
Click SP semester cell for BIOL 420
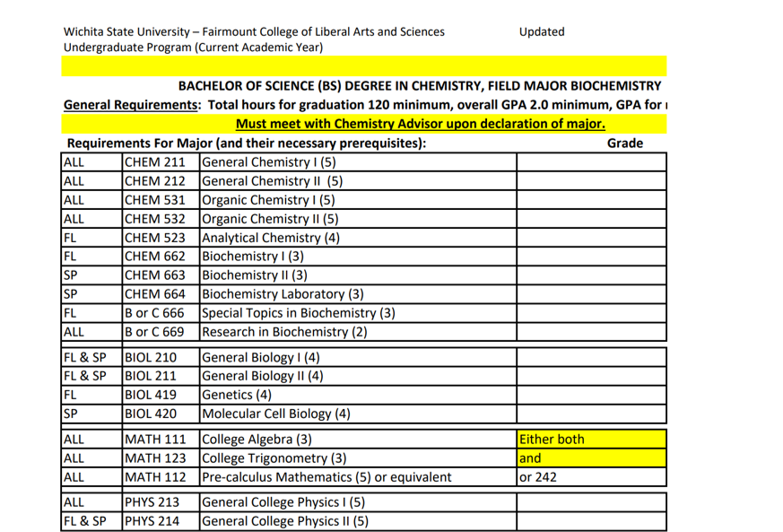coord(91,414)
